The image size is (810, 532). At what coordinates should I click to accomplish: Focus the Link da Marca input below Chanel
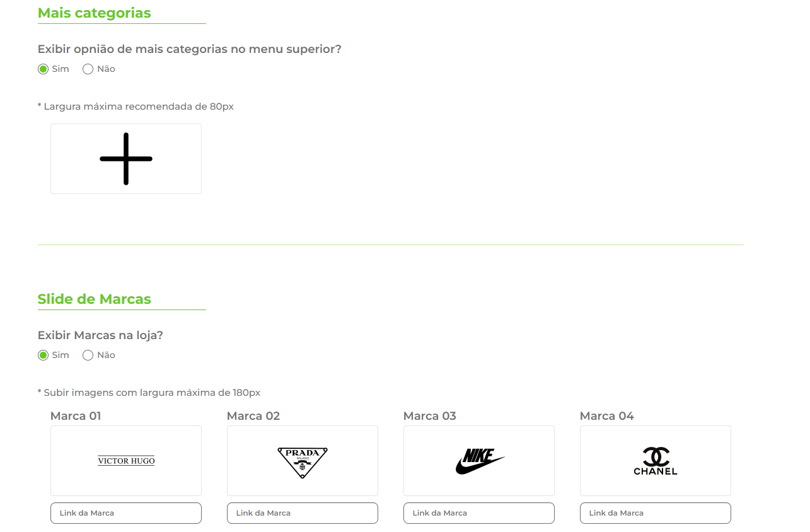[656, 513]
